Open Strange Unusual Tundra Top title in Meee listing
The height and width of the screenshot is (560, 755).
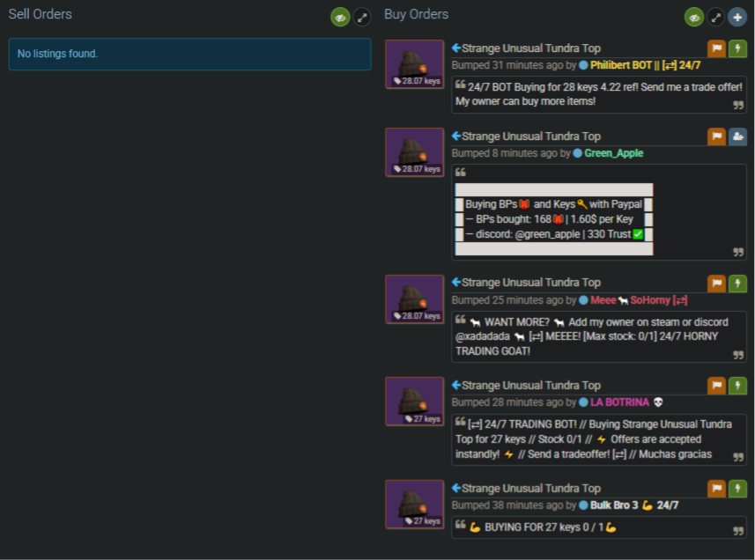pos(531,283)
